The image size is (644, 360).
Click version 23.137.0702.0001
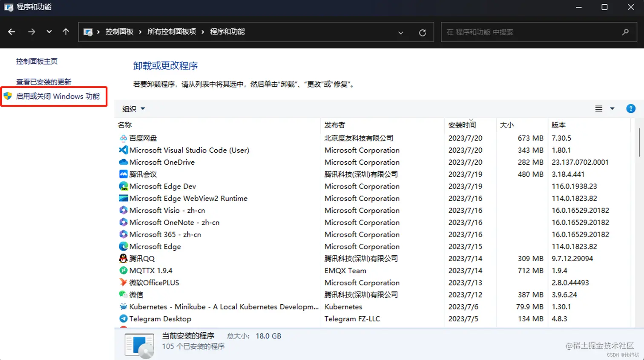pos(580,162)
